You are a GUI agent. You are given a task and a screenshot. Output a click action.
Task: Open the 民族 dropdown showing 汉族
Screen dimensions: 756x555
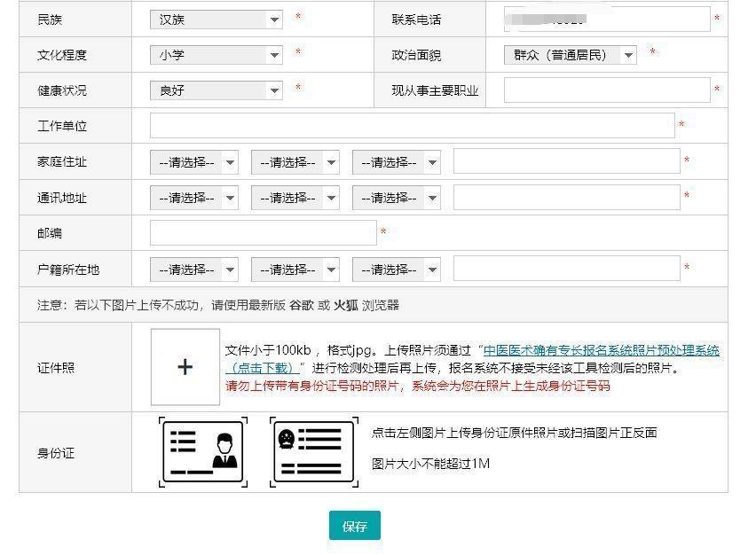point(216,19)
